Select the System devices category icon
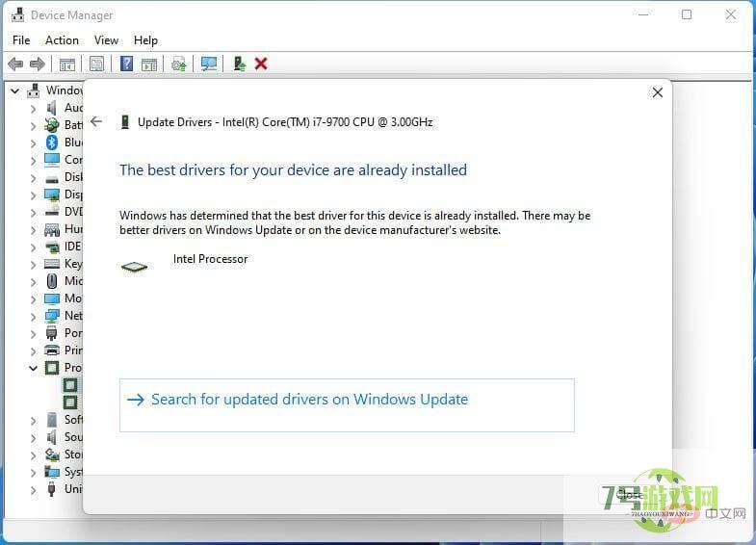 (x=52, y=472)
